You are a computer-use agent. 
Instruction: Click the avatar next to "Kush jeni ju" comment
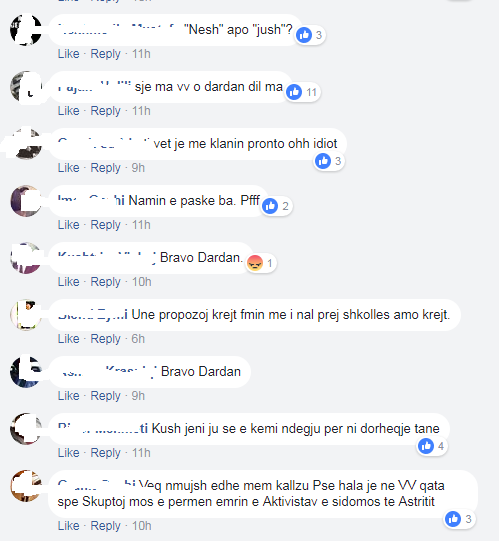coord(26,429)
